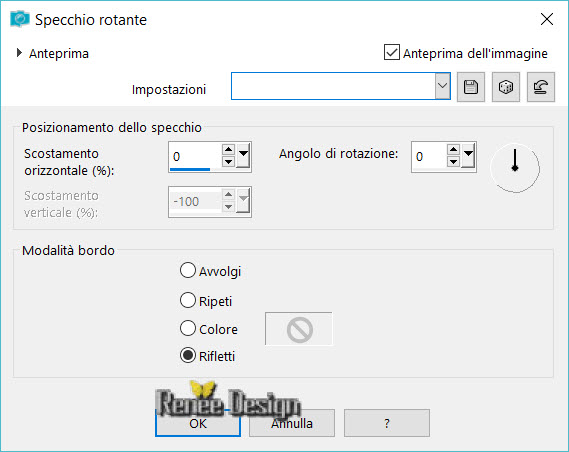The height and width of the screenshot is (452, 569).
Task: Open the Scostamento orizzontale slider dropdown arrow
Action: click(243, 156)
